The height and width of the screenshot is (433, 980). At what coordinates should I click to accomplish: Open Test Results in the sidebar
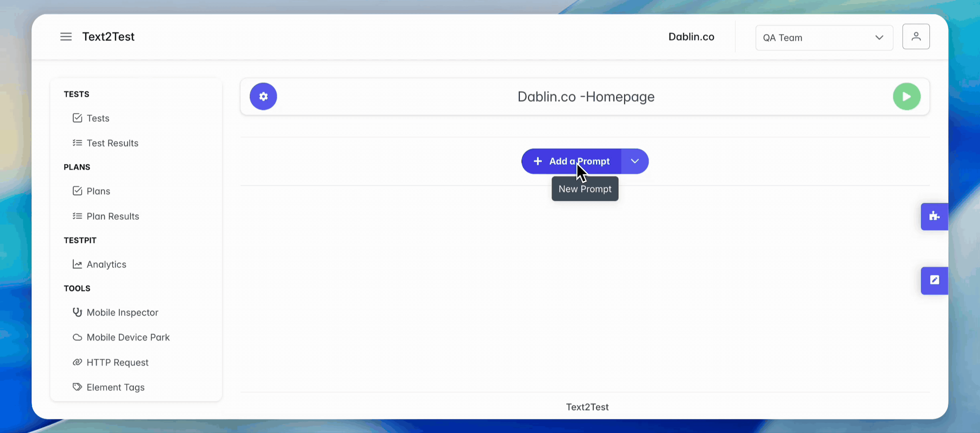(112, 143)
